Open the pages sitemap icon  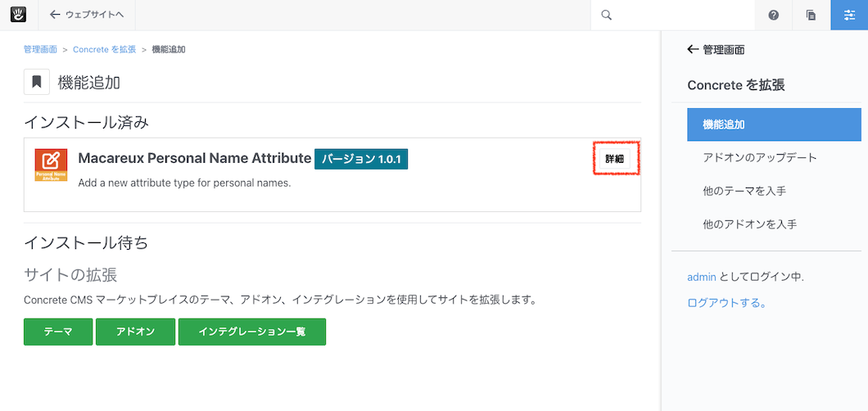point(811,15)
